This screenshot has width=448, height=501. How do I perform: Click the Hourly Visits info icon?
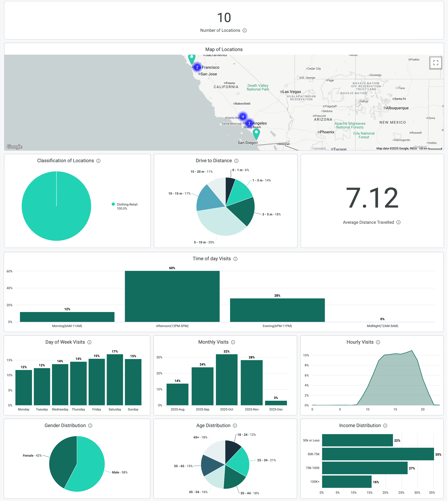click(378, 342)
